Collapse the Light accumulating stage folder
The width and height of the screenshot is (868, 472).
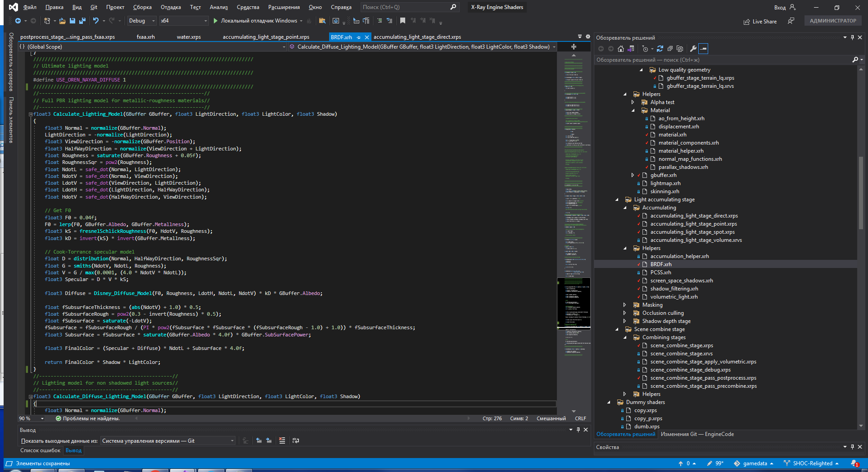(x=617, y=200)
